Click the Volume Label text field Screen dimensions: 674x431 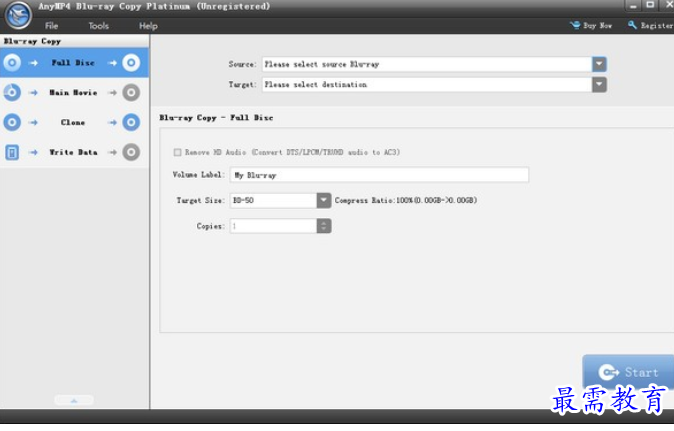click(379, 175)
